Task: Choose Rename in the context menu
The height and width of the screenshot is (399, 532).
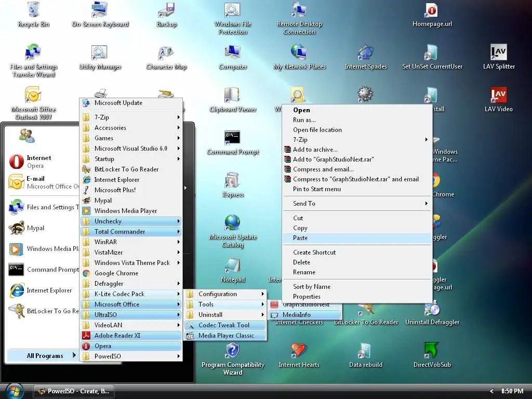Action: point(357,272)
